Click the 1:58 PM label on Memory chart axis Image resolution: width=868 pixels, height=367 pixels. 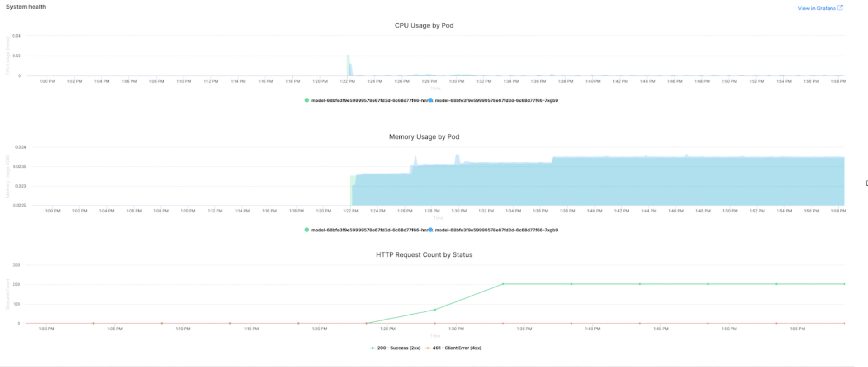pos(838,211)
